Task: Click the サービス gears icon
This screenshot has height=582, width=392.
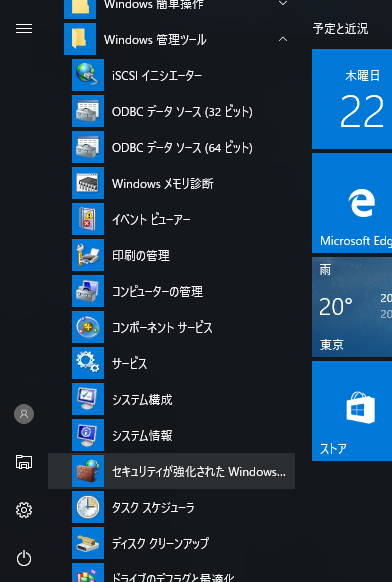Action: [x=88, y=363]
